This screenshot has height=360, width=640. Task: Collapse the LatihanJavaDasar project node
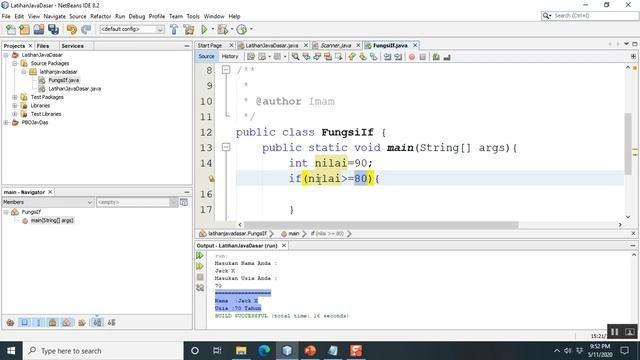(x=6, y=55)
